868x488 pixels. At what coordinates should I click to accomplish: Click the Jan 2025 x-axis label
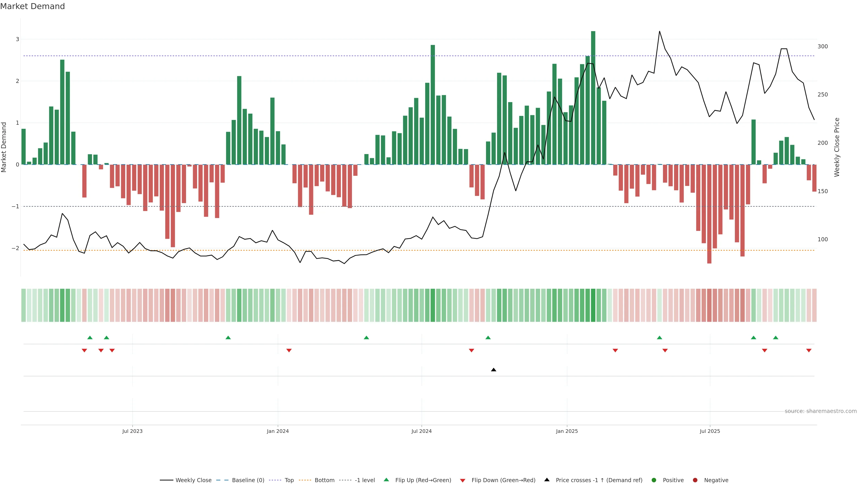coord(567,431)
